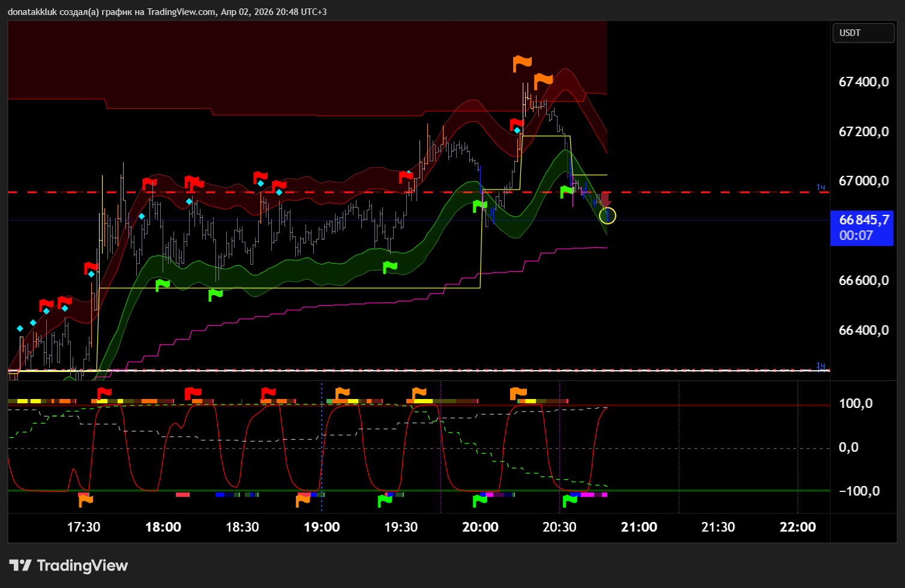Screen dimensions: 905x588
Task: Click the dark red down arrow by the last candle
Action: (x=605, y=200)
